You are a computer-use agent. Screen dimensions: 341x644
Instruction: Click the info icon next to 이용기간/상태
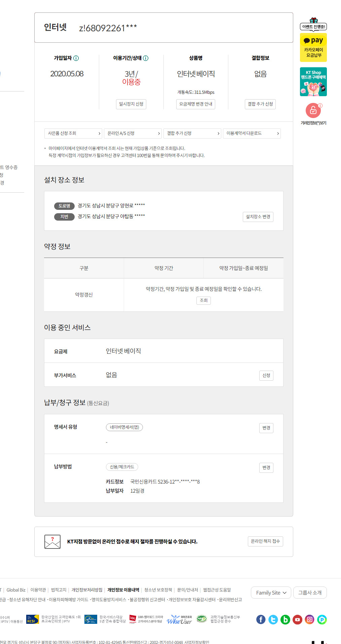tap(146, 58)
